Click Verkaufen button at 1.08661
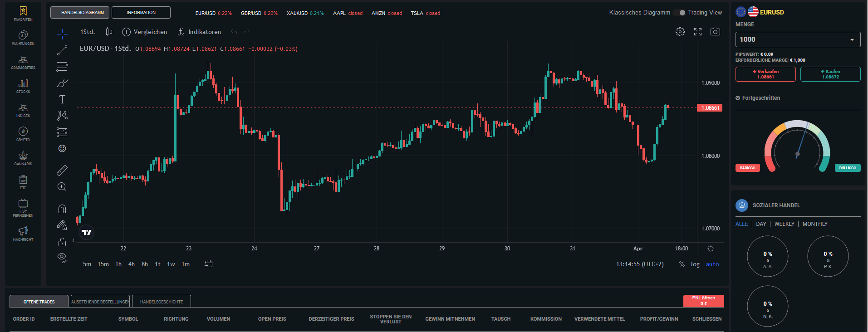The height and width of the screenshot is (332, 868). [x=765, y=74]
